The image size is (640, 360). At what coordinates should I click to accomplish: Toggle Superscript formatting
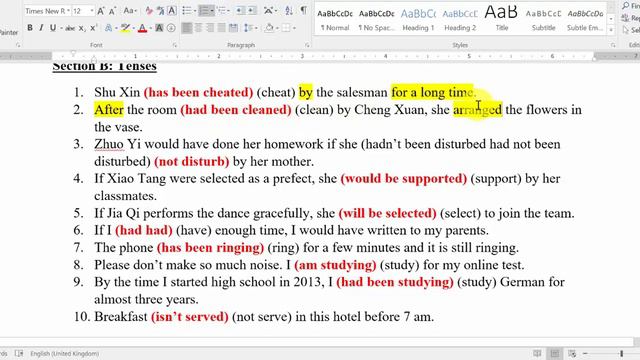93,28
